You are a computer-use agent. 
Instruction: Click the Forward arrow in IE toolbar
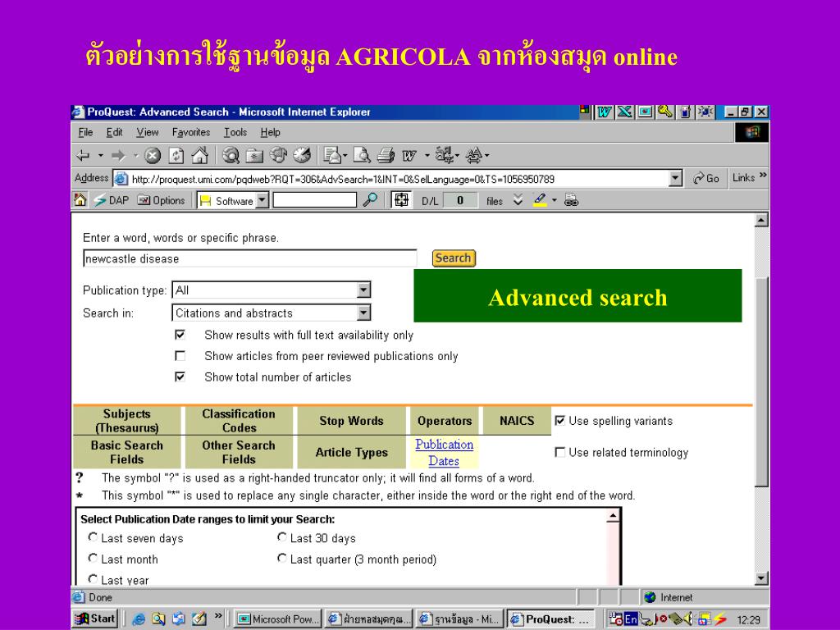118,156
